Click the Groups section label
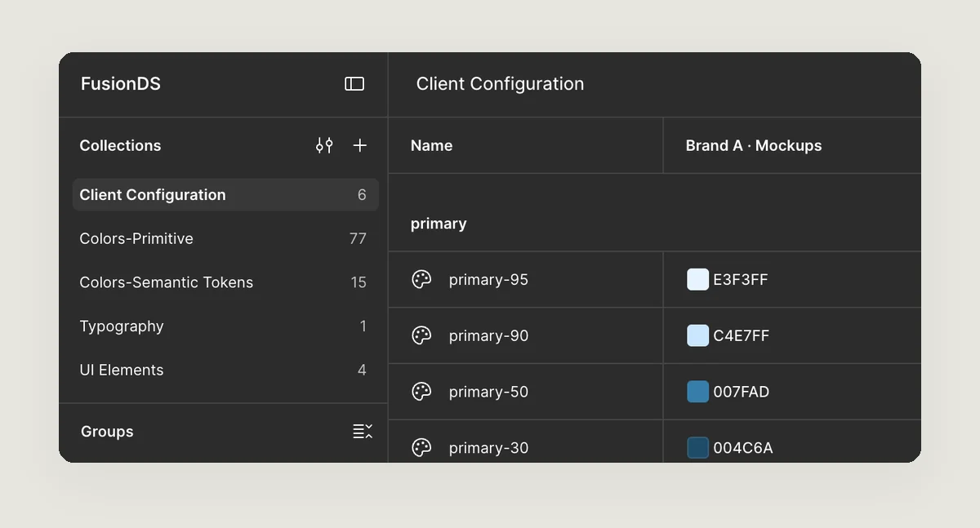Viewport: 980px width, 528px height. [x=107, y=432]
